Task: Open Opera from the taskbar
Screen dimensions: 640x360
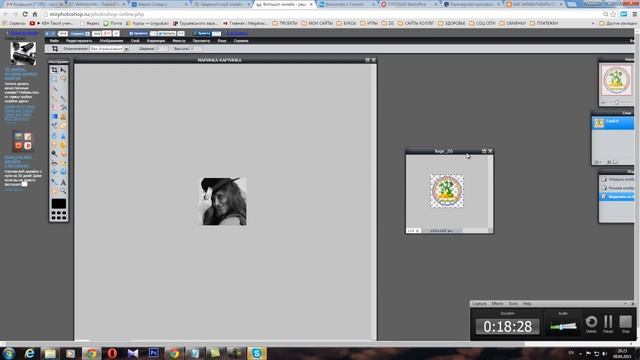Action: tap(112, 353)
